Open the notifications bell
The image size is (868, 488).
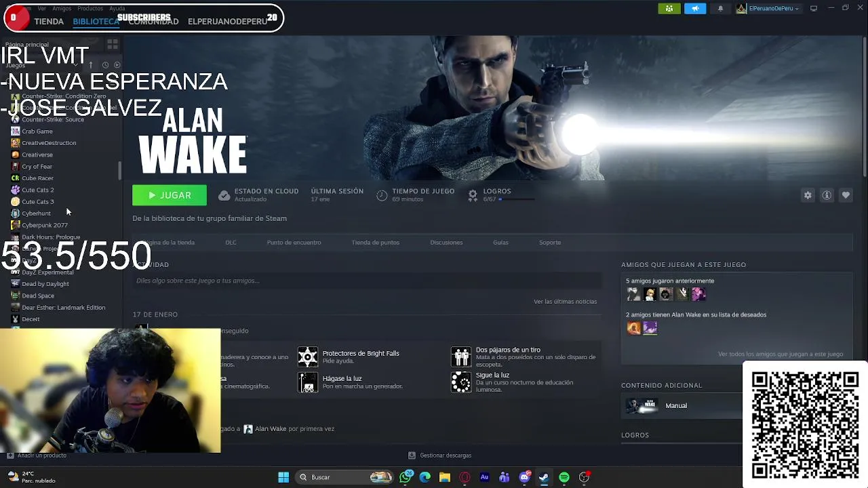(720, 8)
